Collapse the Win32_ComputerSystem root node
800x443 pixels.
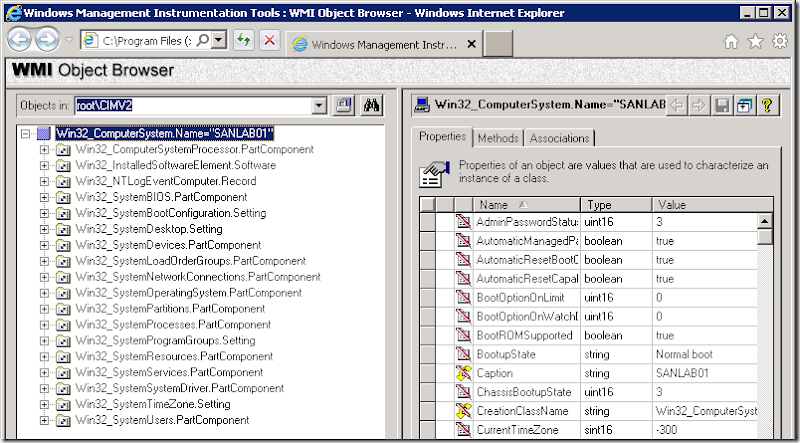(x=26, y=134)
